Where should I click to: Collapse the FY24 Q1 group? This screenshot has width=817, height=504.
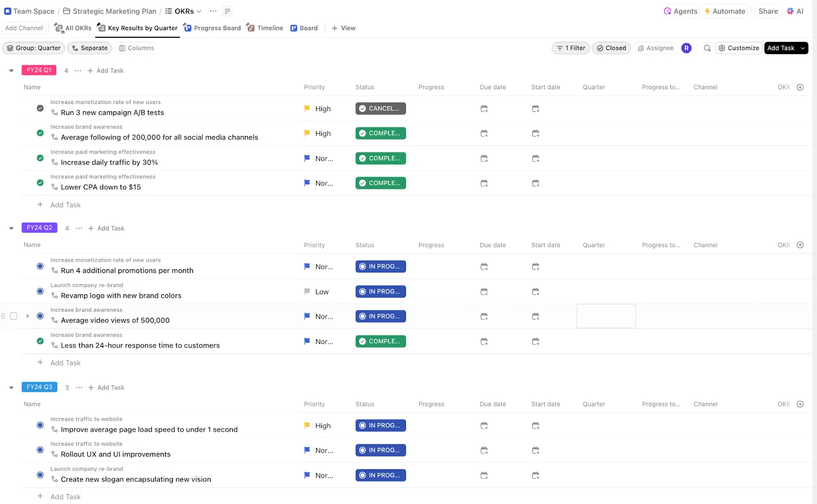(x=11, y=70)
